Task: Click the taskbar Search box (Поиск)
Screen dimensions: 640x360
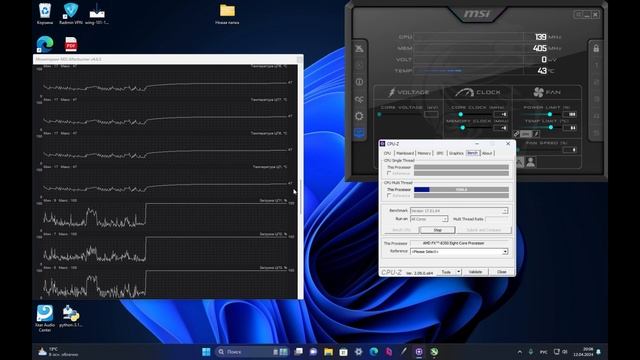Action: click(251, 352)
